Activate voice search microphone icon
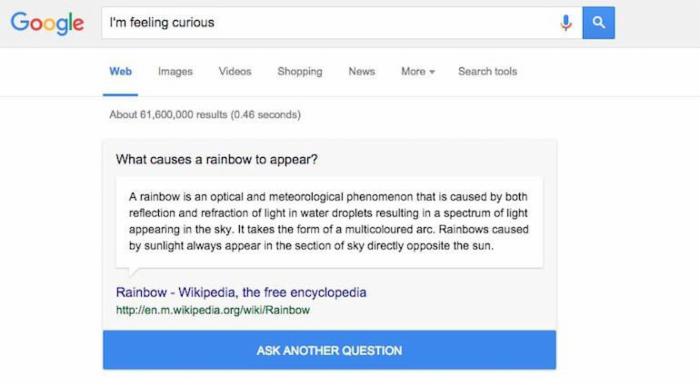 pyautogui.click(x=566, y=22)
